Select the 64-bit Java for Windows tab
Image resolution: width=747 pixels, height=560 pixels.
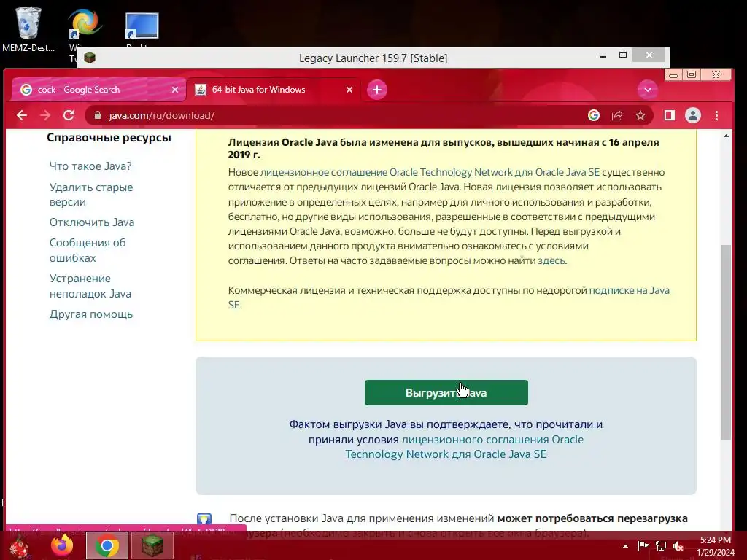tap(274, 90)
